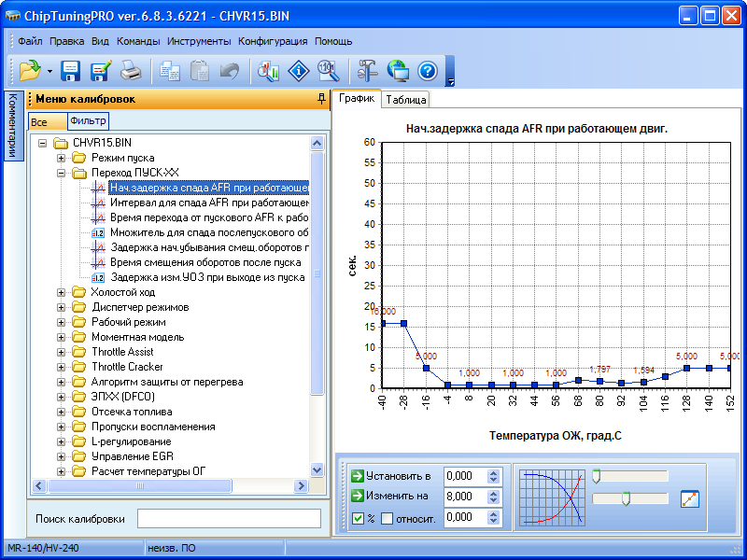Click the Изменить на button
This screenshot has height=560, width=747.
point(392,497)
